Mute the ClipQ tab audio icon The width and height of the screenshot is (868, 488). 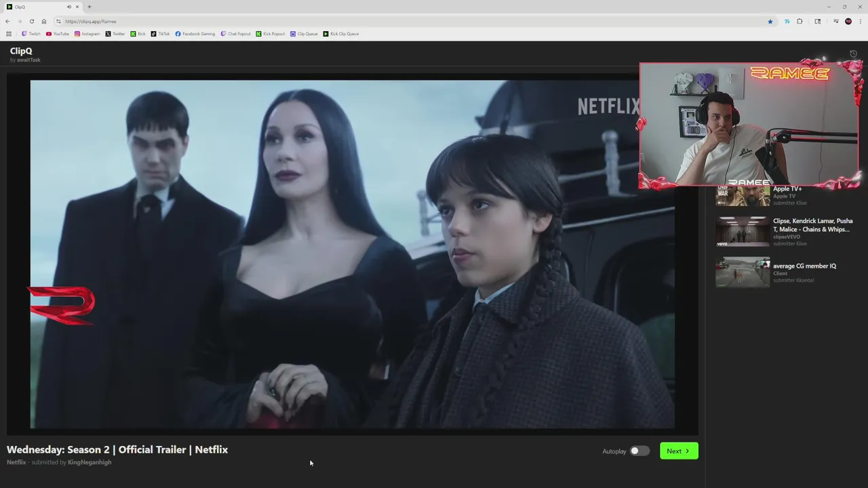tap(69, 7)
